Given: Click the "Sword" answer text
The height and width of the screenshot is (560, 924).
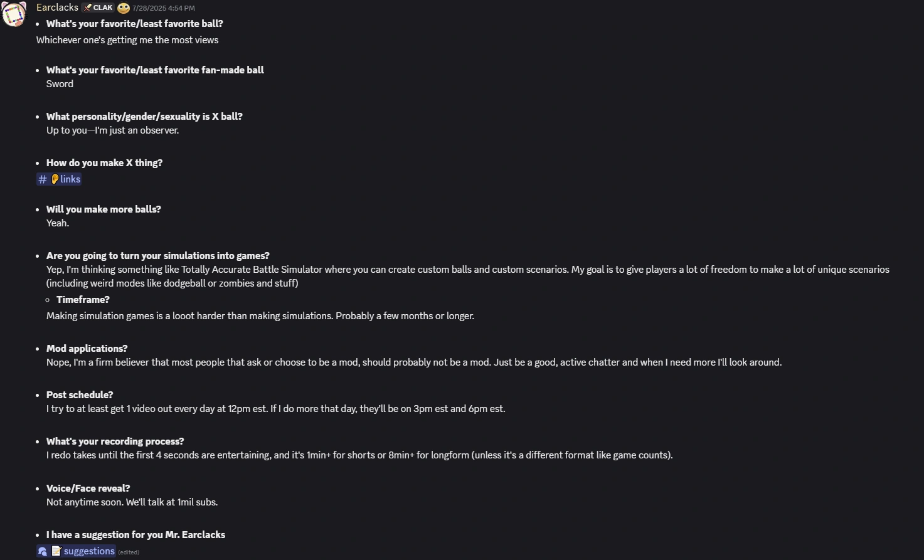Looking at the screenshot, I should (x=60, y=84).
